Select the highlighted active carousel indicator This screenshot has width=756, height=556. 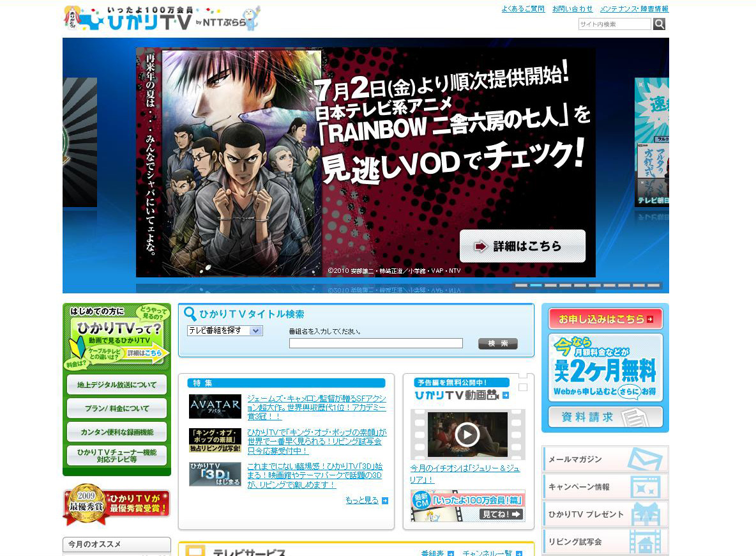point(536,285)
